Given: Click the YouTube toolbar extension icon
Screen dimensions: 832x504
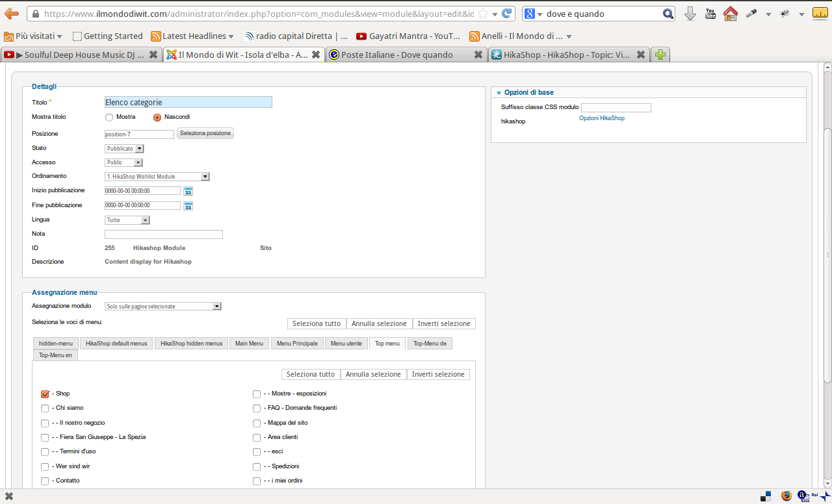Looking at the screenshot, I should point(710,14).
